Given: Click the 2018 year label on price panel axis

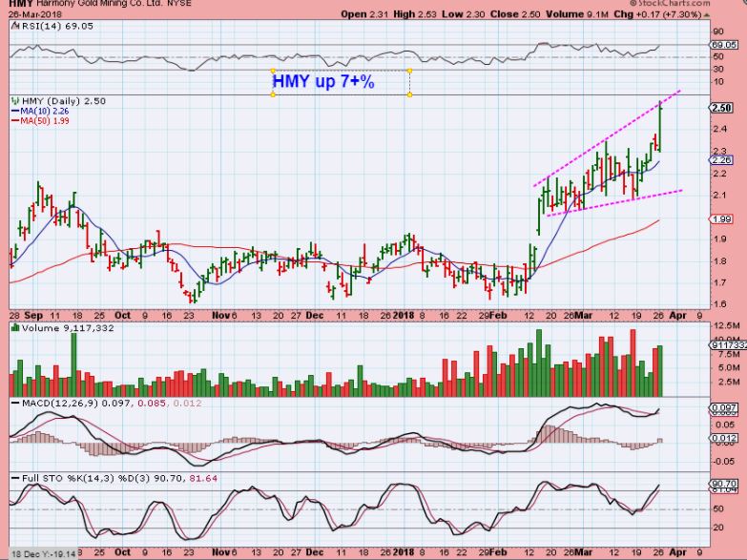Looking at the screenshot, I should tap(404, 316).
